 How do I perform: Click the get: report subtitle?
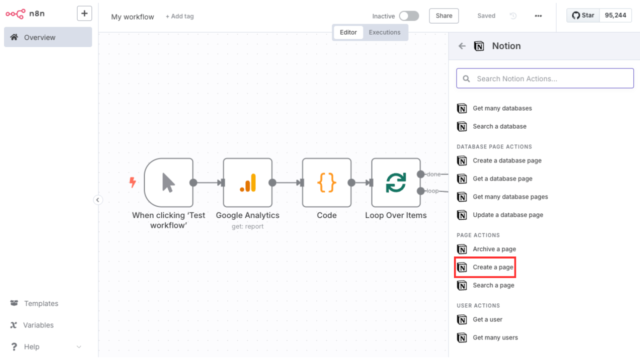tap(248, 227)
